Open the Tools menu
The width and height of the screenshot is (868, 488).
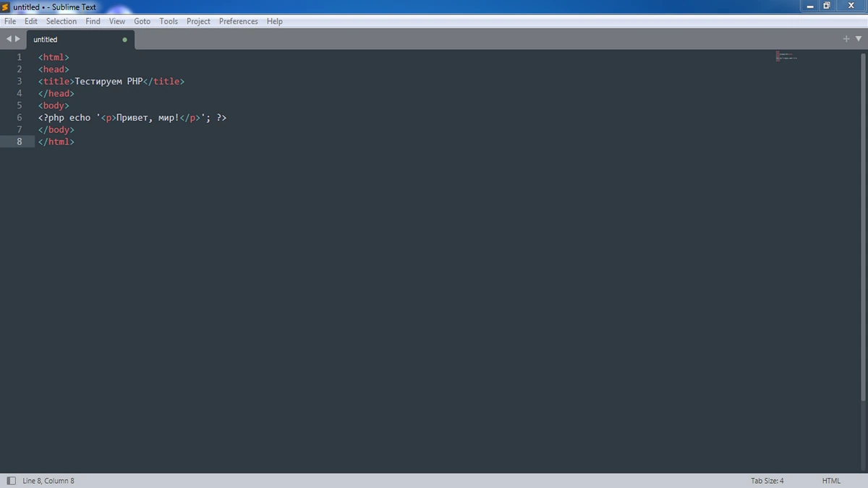(x=169, y=21)
